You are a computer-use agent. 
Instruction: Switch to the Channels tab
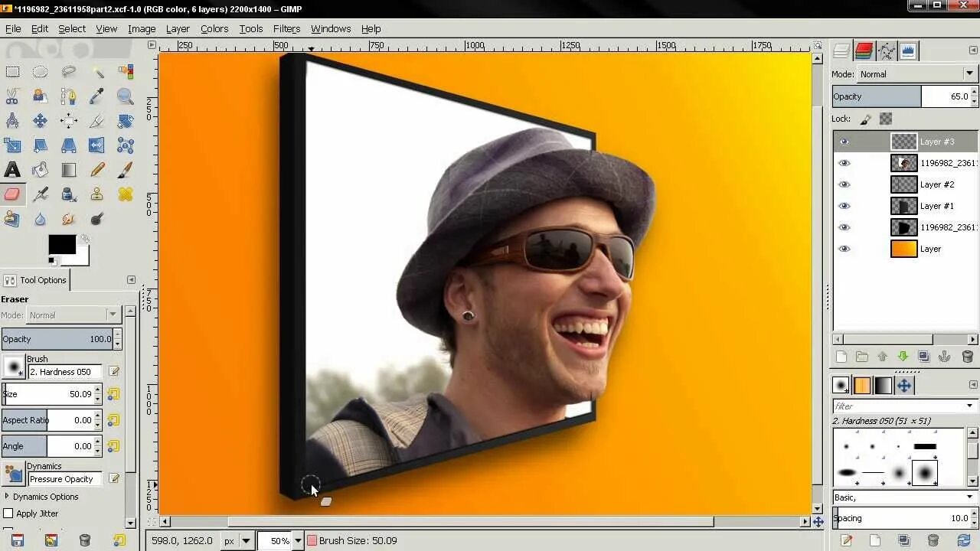pos(864,51)
